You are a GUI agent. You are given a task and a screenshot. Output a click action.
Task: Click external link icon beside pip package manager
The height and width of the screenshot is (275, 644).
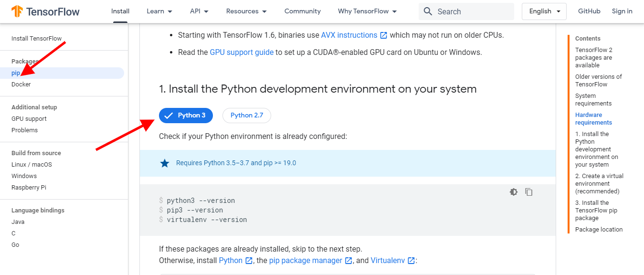pyautogui.click(x=348, y=261)
